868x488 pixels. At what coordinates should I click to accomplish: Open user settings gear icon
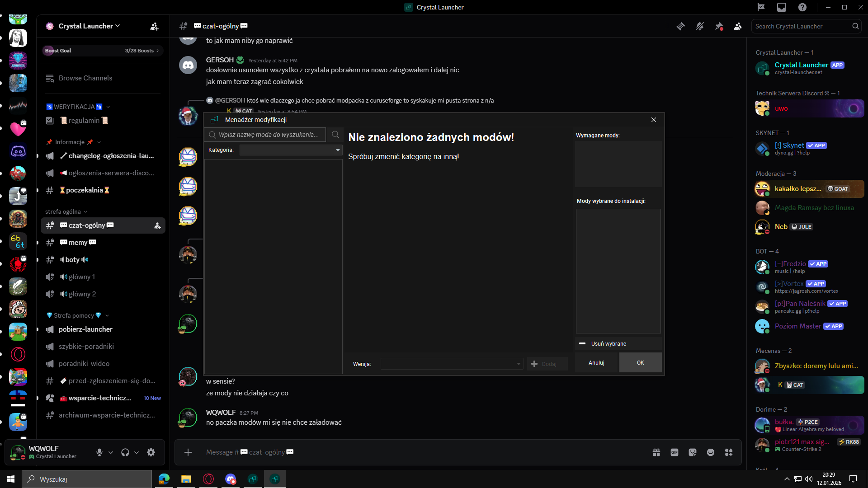(x=151, y=452)
